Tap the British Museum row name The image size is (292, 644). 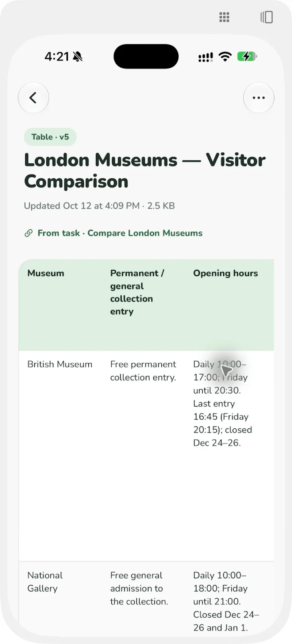[x=60, y=364]
